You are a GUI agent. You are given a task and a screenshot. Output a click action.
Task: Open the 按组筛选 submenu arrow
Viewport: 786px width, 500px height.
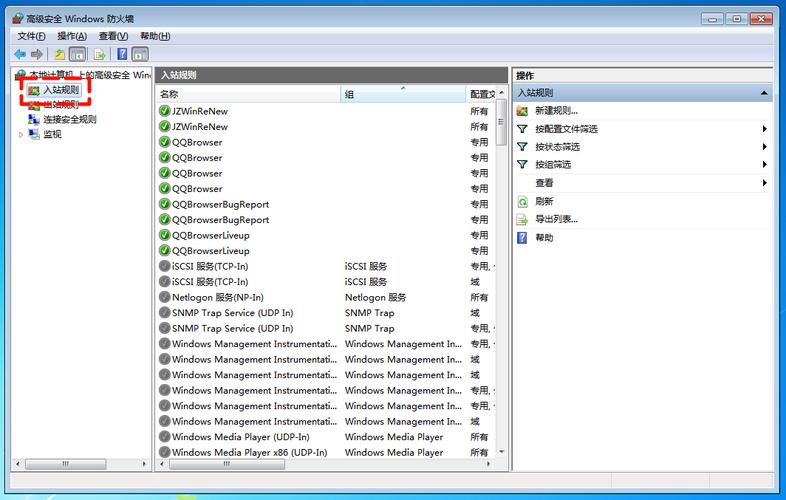click(x=765, y=165)
